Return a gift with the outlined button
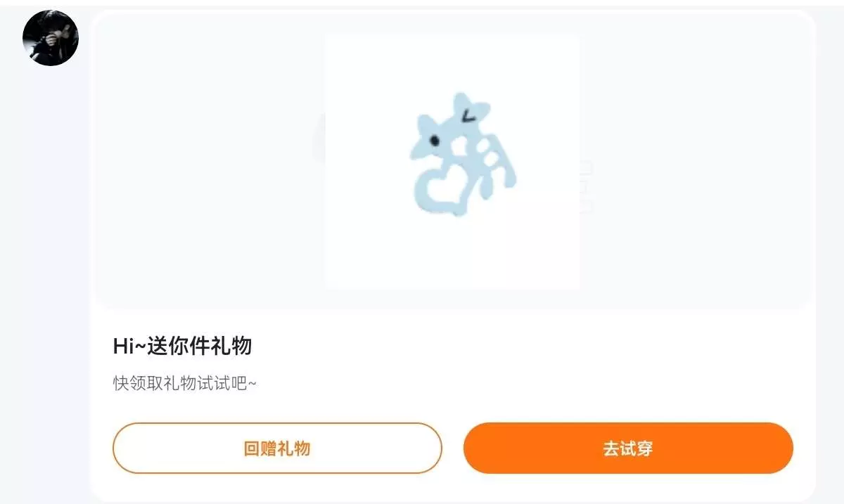 277,448
